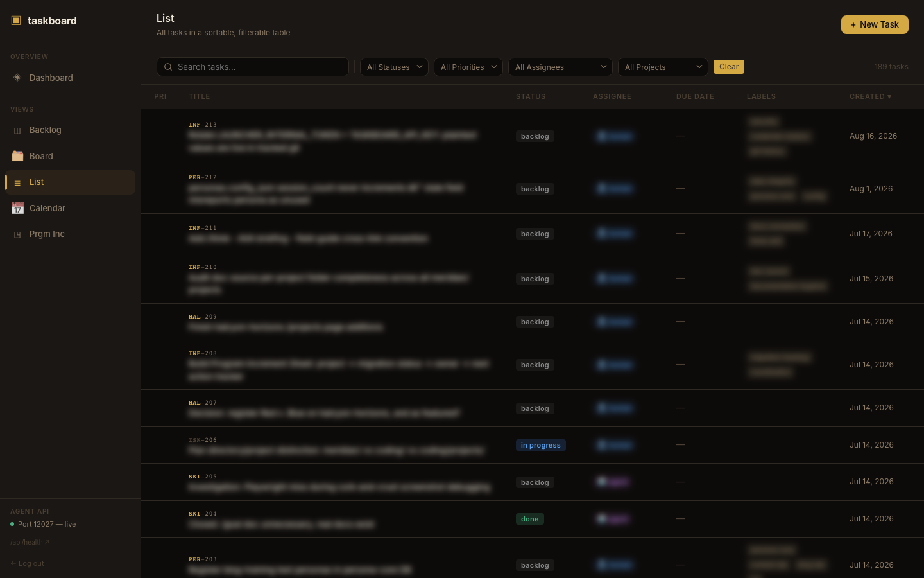Select the List view item
Viewport: 924px width, 578px height.
pos(70,182)
